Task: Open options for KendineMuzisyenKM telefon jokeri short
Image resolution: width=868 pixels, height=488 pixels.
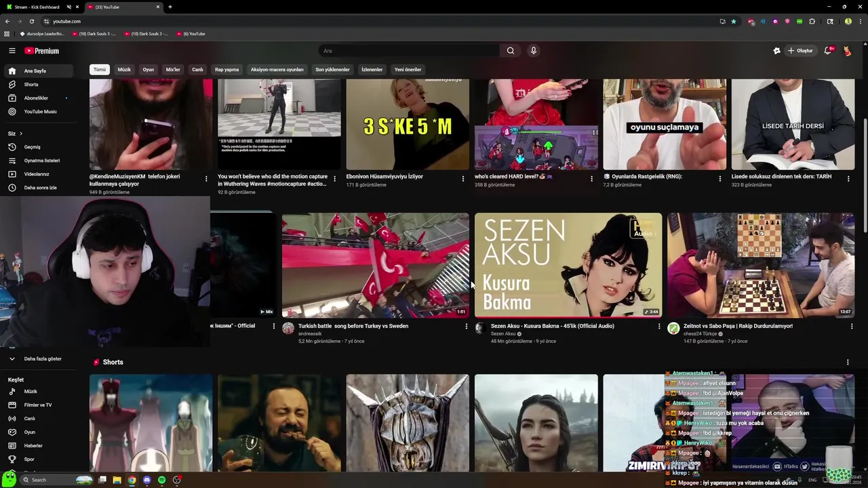Action: pyautogui.click(x=206, y=179)
